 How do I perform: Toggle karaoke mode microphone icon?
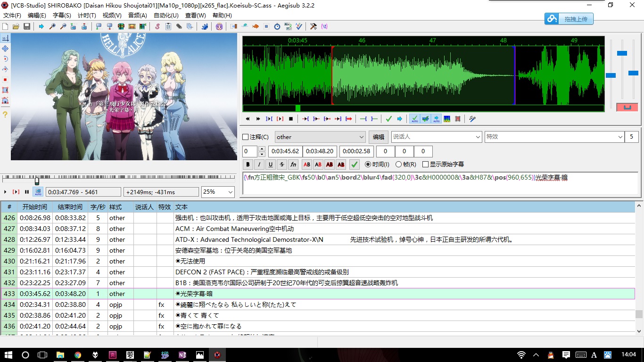coord(472,119)
